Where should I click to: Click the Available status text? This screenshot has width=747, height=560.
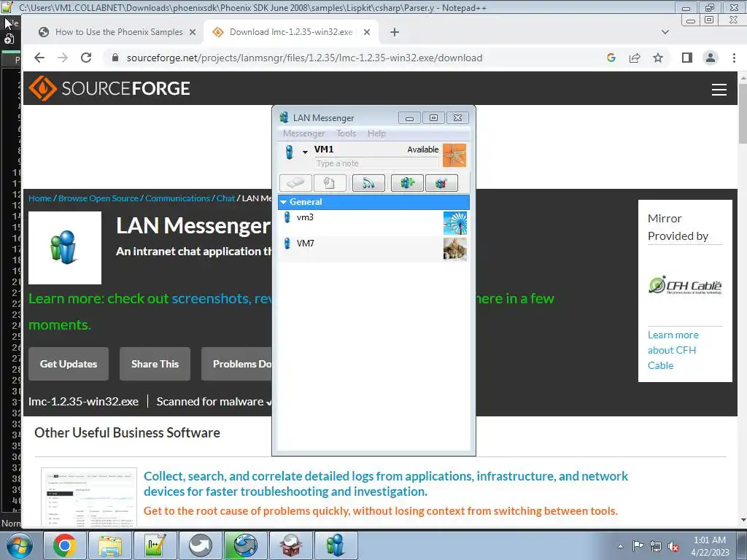(x=422, y=149)
